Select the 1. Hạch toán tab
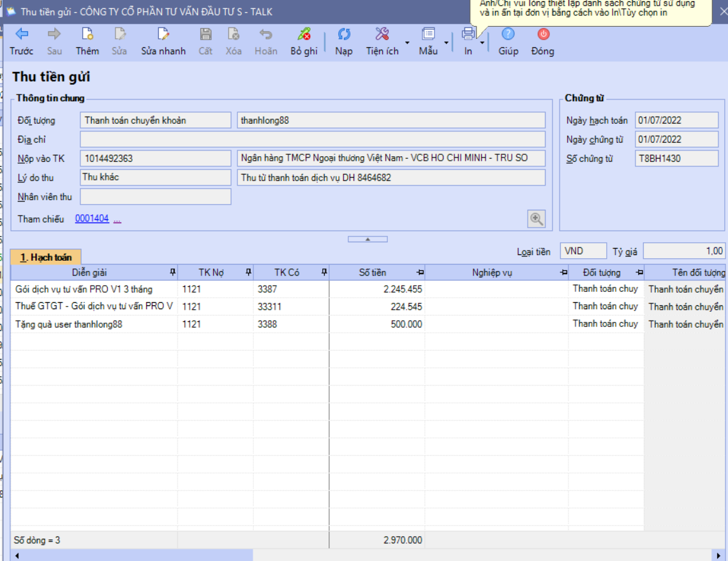728x561 pixels. [x=45, y=257]
